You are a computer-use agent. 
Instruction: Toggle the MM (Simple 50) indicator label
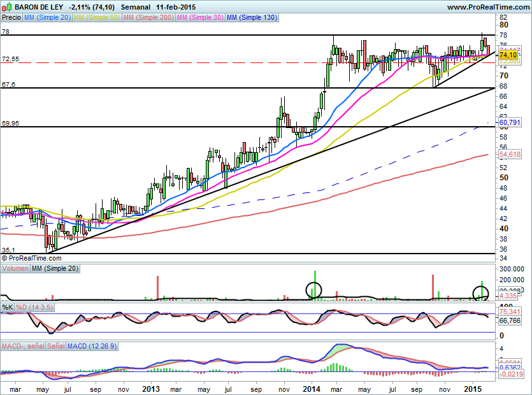(96, 18)
